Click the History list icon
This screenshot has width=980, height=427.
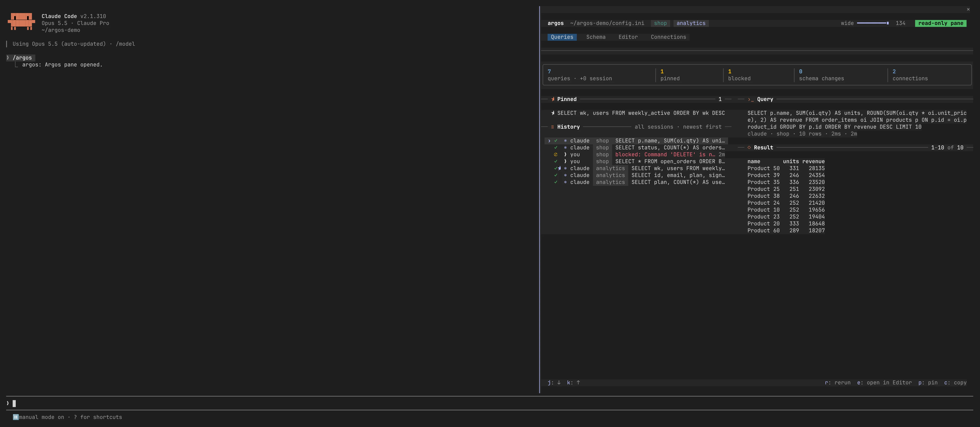(552, 127)
